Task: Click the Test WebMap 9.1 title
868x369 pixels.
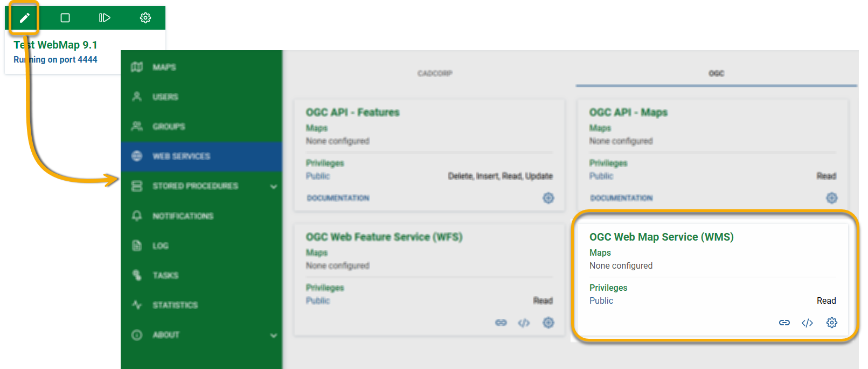Action: tap(55, 45)
